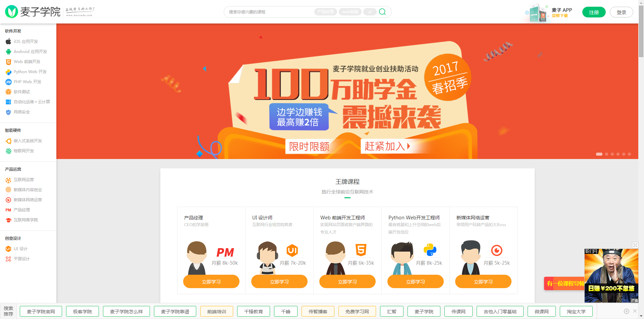Click the PM logo in 产品经理 card
The width and height of the screenshot is (644, 319).
(225, 252)
